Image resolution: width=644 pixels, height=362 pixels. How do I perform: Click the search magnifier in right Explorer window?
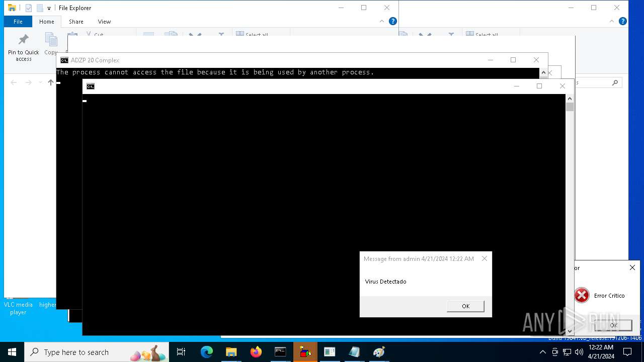click(615, 82)
